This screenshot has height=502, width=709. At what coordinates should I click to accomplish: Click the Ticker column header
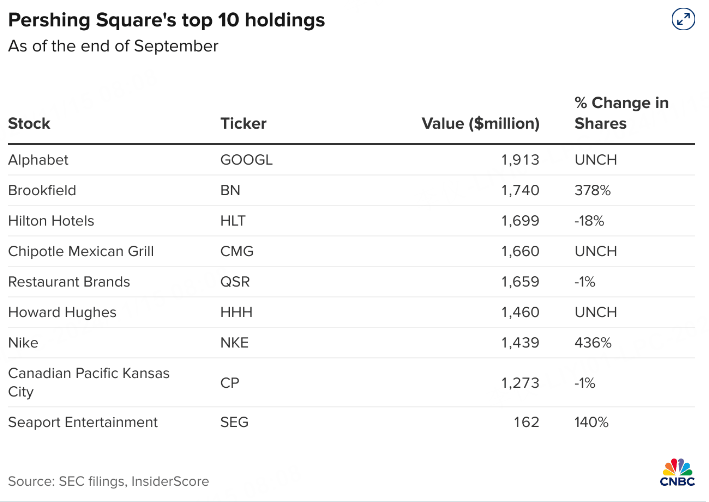coord(243,124)
